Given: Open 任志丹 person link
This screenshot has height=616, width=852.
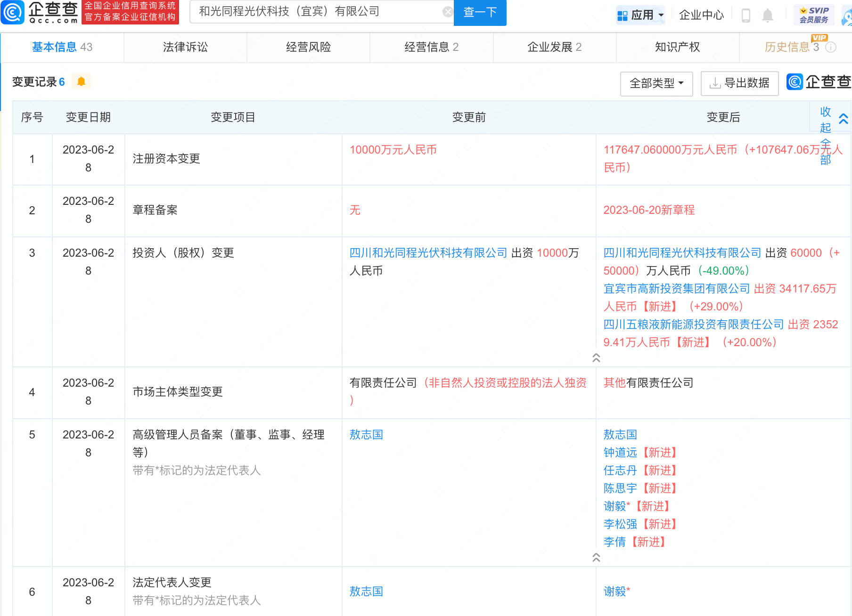Looking at the screenshot, I should point(620,470).
